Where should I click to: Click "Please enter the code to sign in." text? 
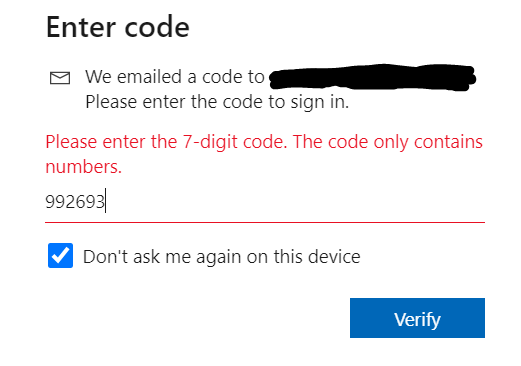tap(217, 102)
